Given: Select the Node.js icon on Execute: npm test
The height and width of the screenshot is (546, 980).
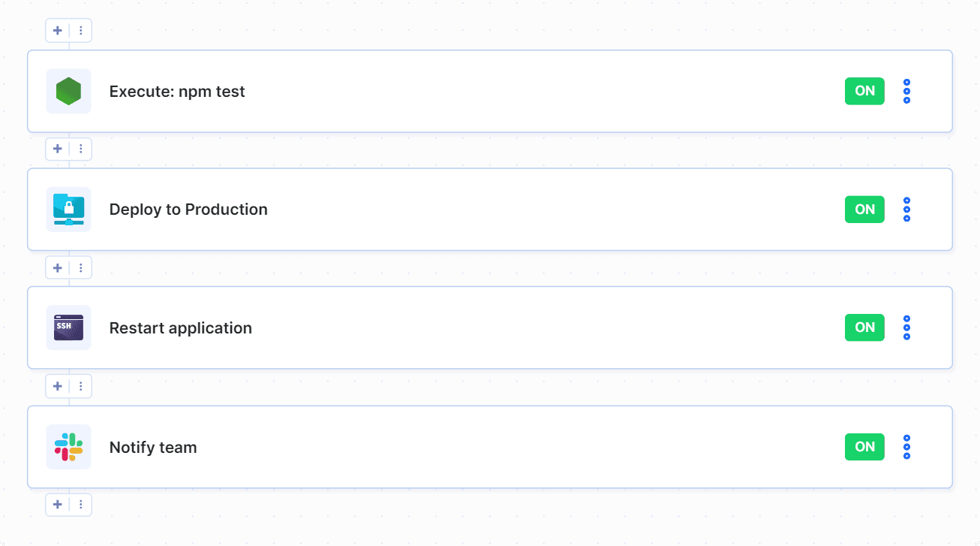Looking at the screenshot, I should point(68,91).
